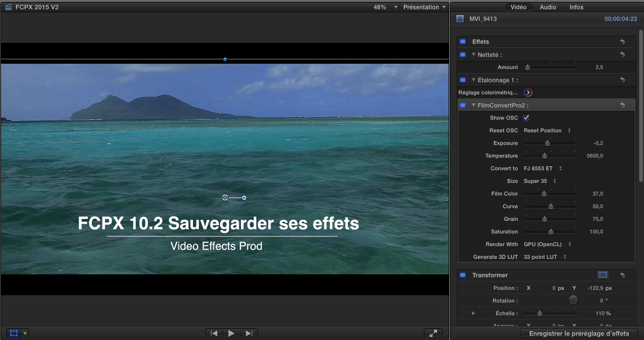Image resolution: width=644 pixels, height=340 pixels.
Task: Toggle full screen viewer icon
Action: pyautogui.click(x=433, y=333)
